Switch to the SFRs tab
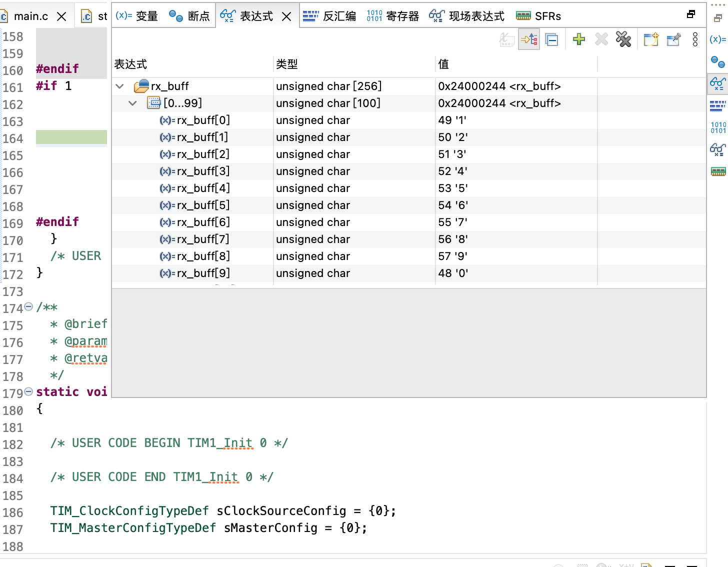 (538, 16)
